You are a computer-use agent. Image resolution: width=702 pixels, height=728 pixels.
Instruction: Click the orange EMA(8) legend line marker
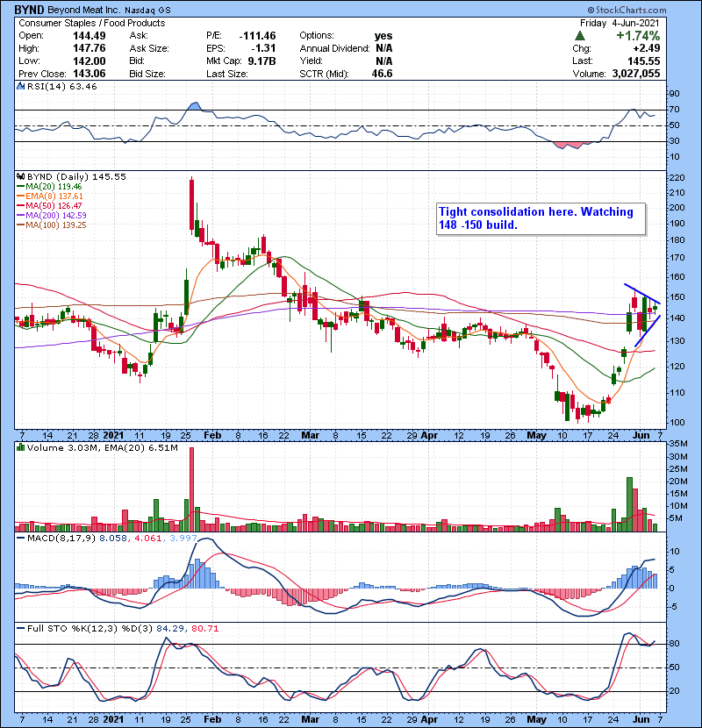(20, 196)
